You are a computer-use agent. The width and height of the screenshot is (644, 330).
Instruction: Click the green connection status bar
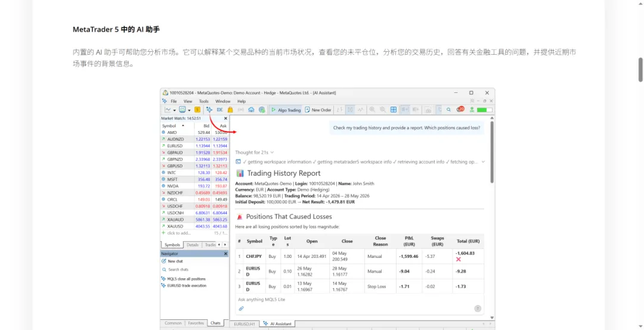click(485, 110)
